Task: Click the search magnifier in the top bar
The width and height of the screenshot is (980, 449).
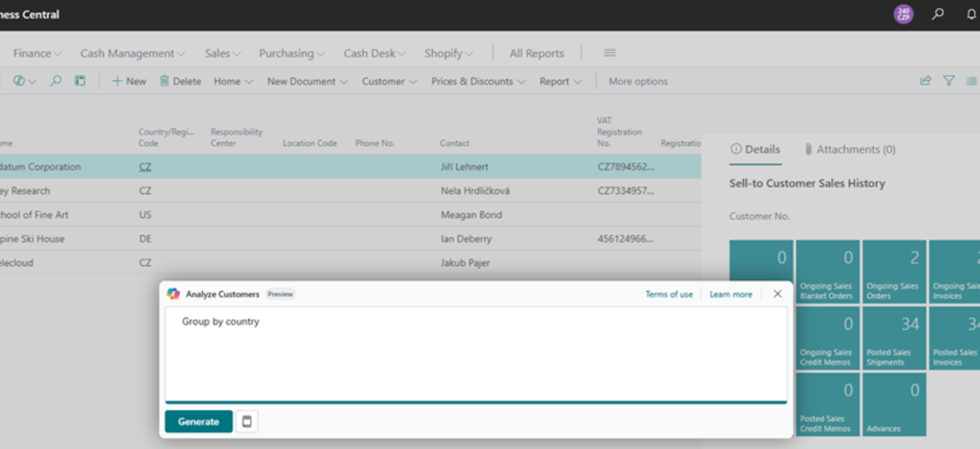Action: tap(938, 14)
